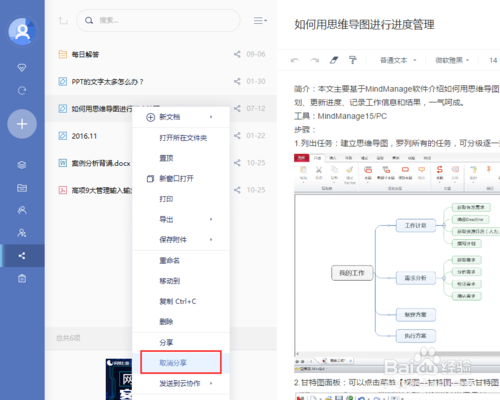Select note PPT的文字太多怎么办?

tap(161, 81)
